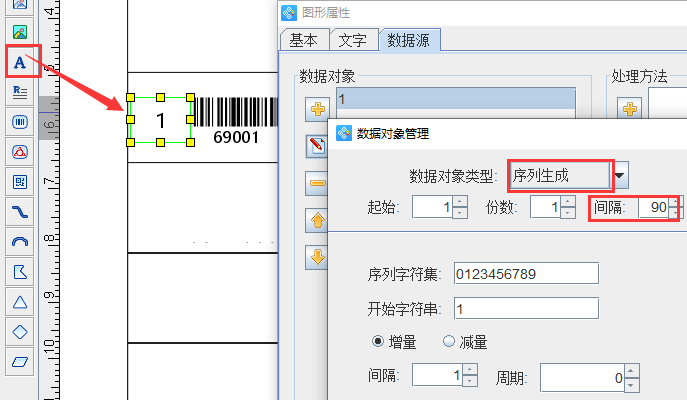
Task: Increase the 周期 value
Action: pyautogui.click(x=631, y=371)
